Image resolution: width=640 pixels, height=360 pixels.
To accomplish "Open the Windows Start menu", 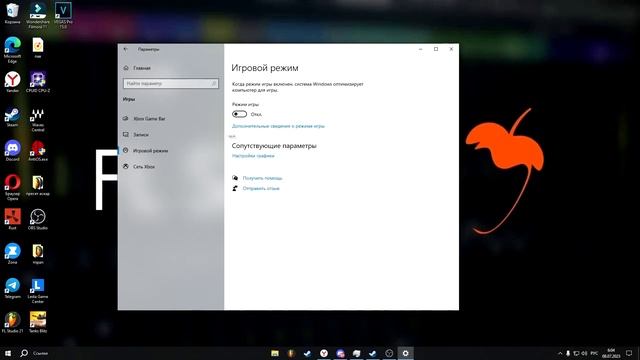I will click(8, 353).
